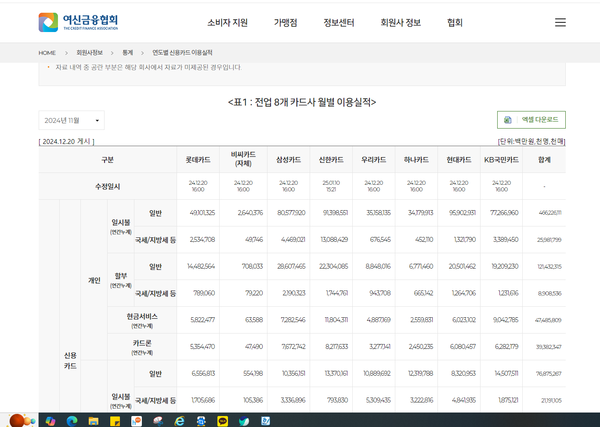Image resolution: width=600 pixels, height=427 pixels.
Task: Click the 현금서비스 row label
Action: click(x=142, y=320)
